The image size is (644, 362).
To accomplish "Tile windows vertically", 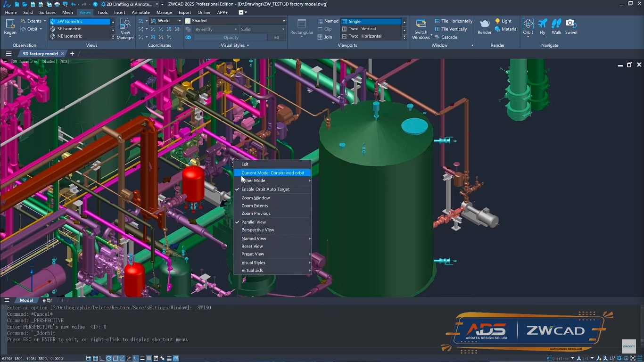I will pyautogui.click(x=450, y=29).
